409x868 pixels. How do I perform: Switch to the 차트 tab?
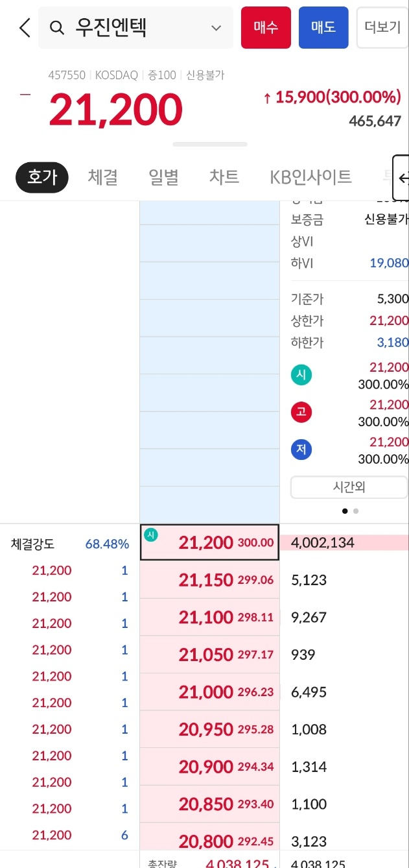pos(224,176)
